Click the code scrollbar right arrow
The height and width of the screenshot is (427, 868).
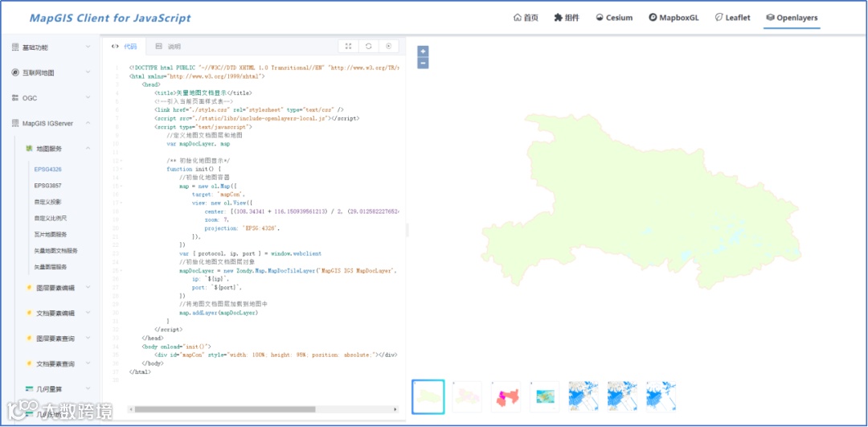[x=395, y=409]
